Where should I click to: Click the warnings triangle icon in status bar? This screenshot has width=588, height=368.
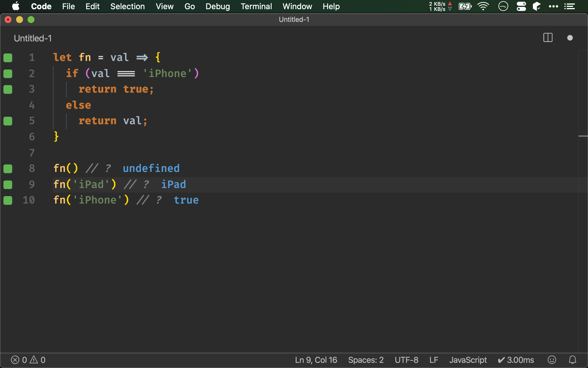[34, 360]
